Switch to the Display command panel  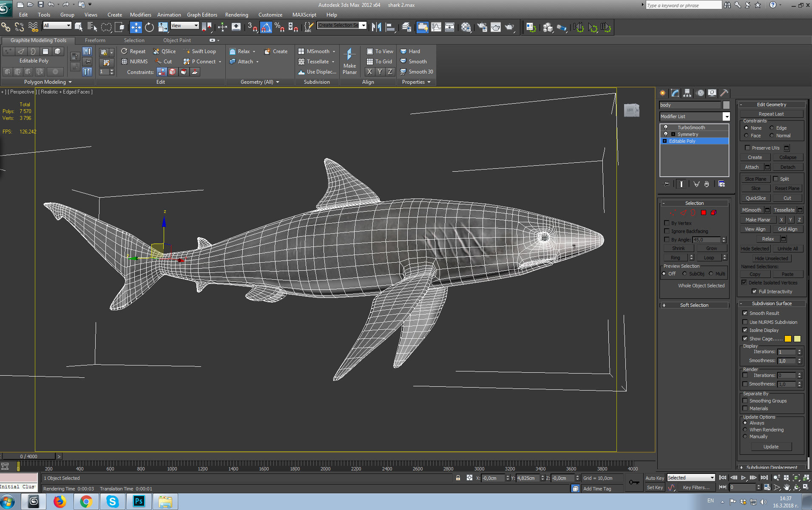[712, 93]
